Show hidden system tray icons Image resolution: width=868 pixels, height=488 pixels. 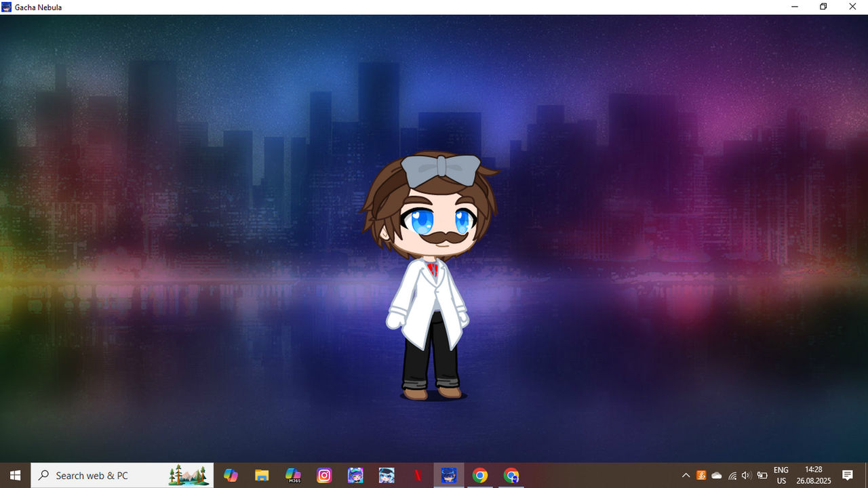pos(686,475)
